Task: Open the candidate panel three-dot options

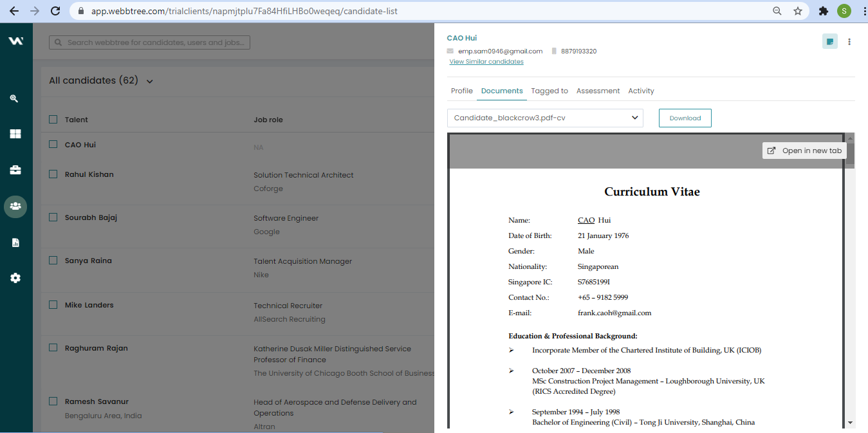Action: [x=849, y=42]
